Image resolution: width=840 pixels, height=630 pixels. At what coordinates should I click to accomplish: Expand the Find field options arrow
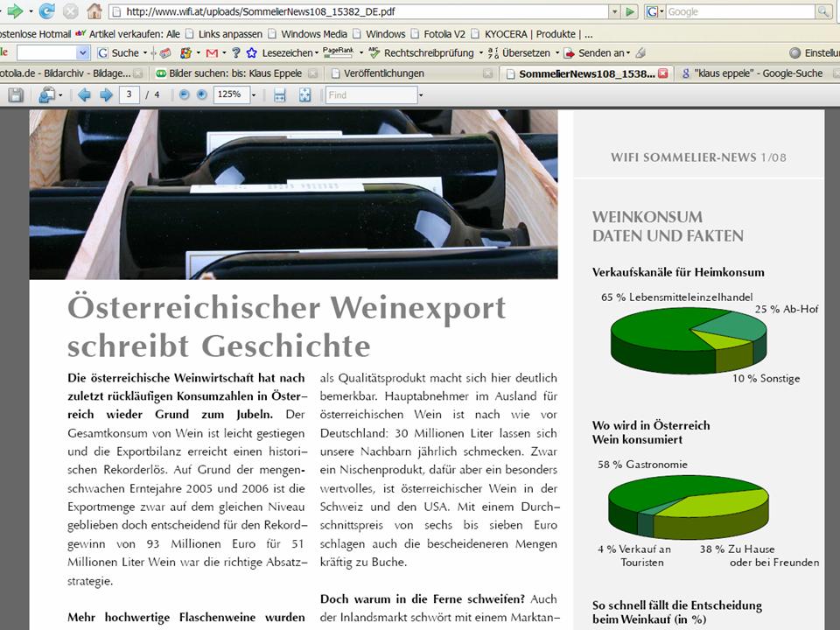pyautogui.click(x=421, y=94)
